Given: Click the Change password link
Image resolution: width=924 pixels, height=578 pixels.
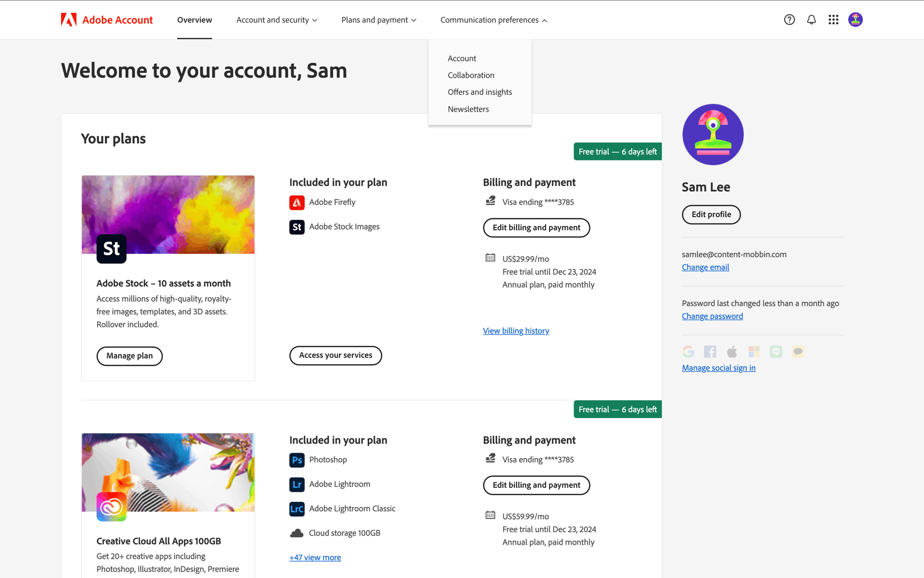Looking at the screenshot, I should pyautogui.click(x=712, y=316).
